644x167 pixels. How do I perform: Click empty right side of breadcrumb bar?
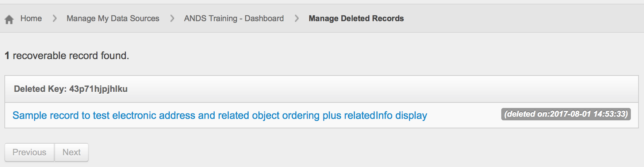tap(522, 19)
